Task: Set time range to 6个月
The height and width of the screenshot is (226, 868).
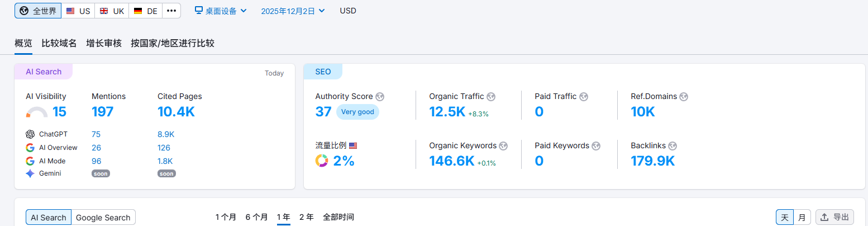Action: [257, 217]
